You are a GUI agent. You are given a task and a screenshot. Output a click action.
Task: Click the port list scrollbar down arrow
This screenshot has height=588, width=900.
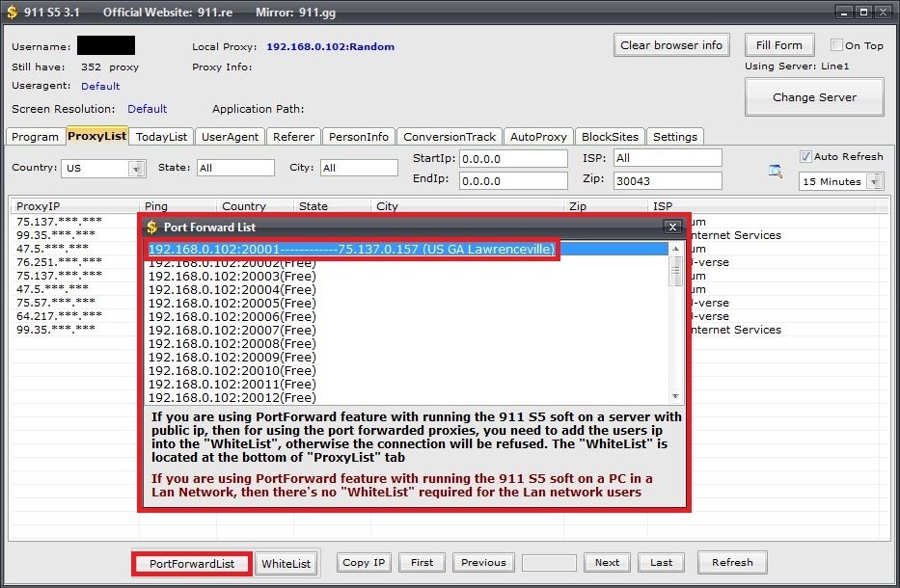pos(675,396)
